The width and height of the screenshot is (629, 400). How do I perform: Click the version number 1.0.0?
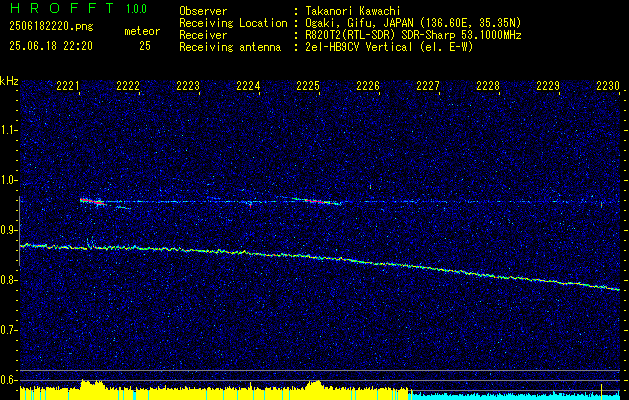[x=136, y=9]
